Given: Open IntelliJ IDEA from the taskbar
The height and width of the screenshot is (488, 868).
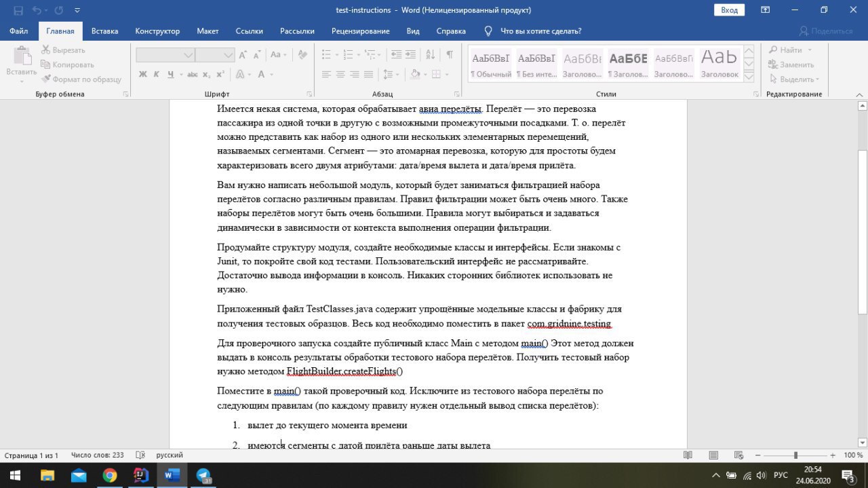Looking at the screenshot, I should (140, 475).
